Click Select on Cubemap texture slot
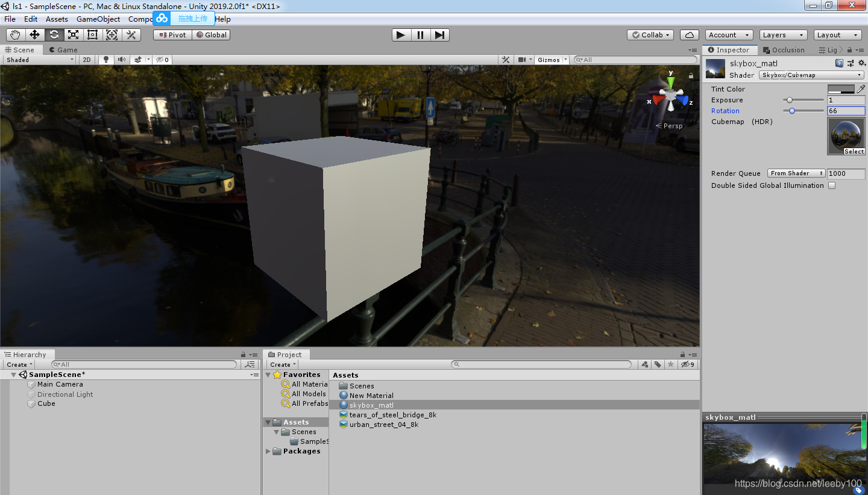This screenshot has width=868, height=495. click(x=854, y=152)
